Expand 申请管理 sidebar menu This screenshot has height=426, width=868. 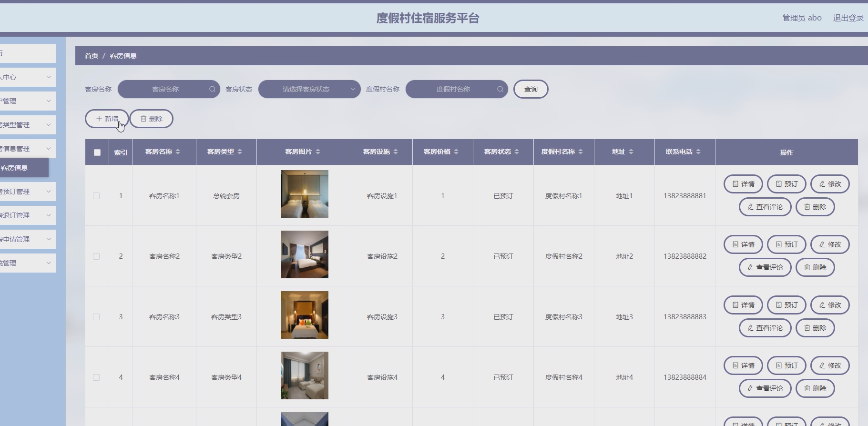coord(27,239)
